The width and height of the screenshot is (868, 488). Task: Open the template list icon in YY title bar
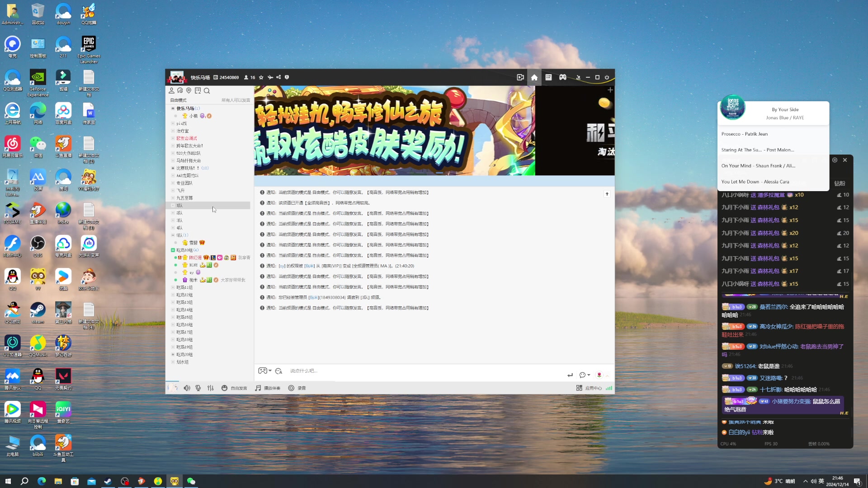pos(548,77)
